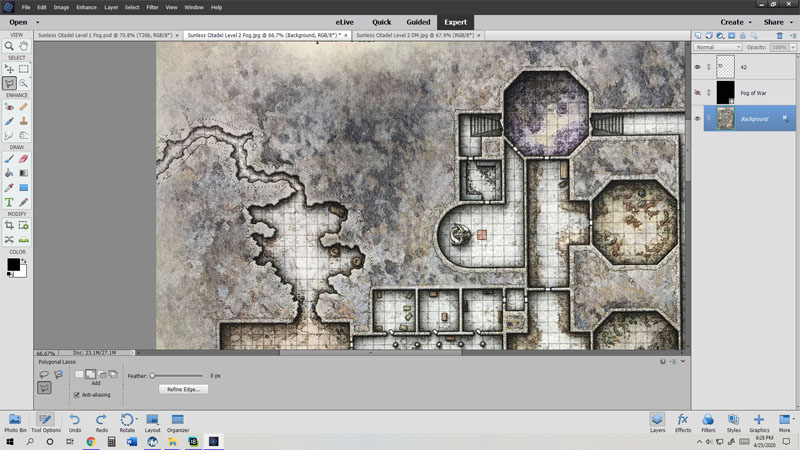Select the Zoom tool
This screenshot has height=450, width=800.
9,46
